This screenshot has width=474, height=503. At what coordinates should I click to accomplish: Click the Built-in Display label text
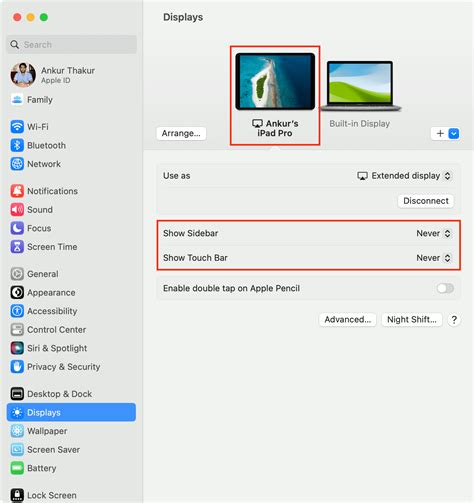[360, 124]
